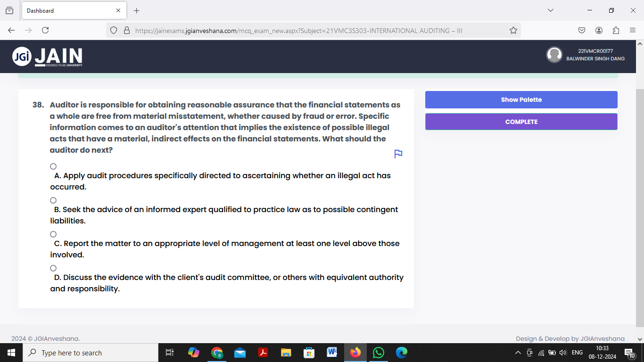
Task: Open Microsoft Word from the taskbar
Action: tap(332, 353)
